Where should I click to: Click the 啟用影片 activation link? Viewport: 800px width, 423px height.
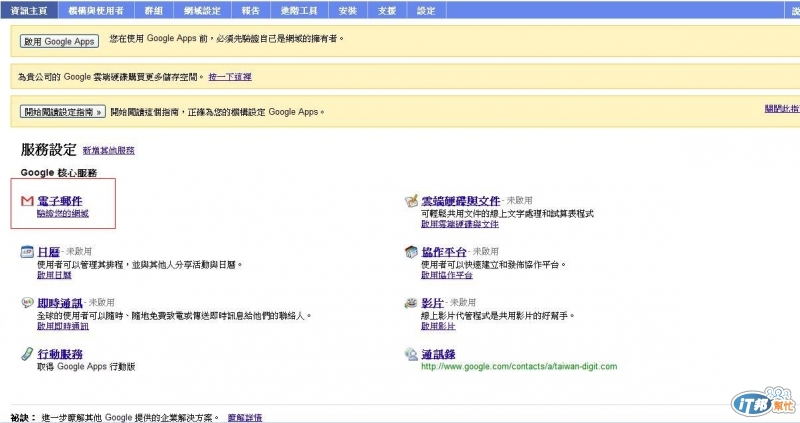pos(438,326)
